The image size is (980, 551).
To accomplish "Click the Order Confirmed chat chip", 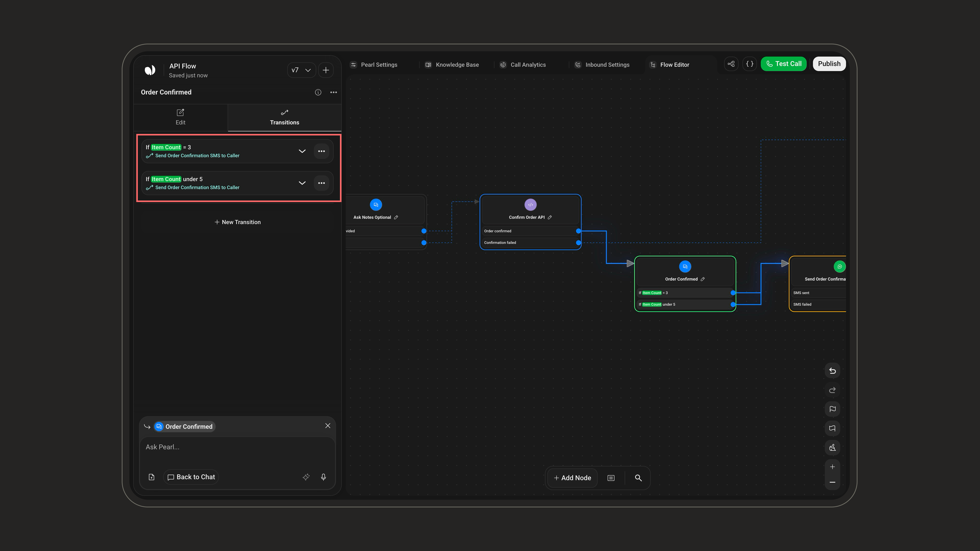I will coord(185,427).
